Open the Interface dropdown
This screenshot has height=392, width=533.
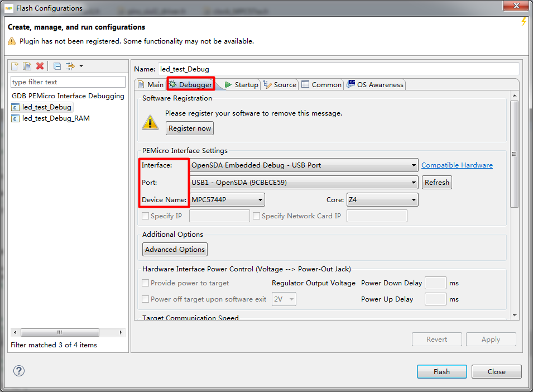304,165
